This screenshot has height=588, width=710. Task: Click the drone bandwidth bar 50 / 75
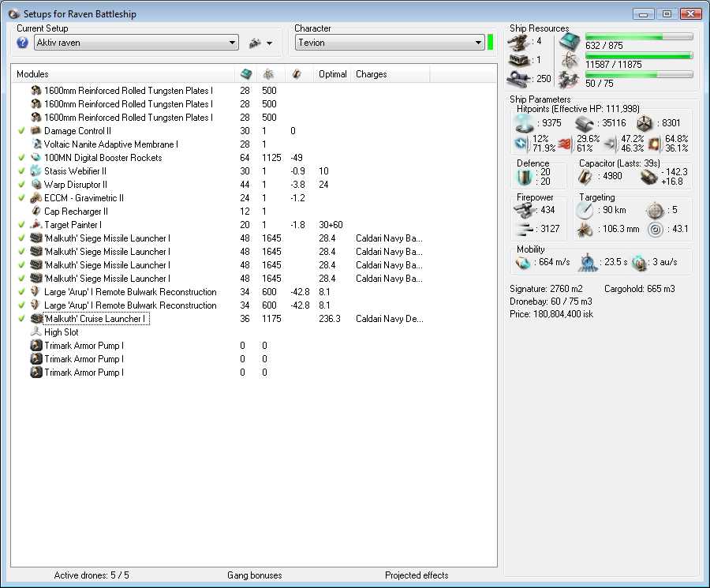tap(639, 74)
